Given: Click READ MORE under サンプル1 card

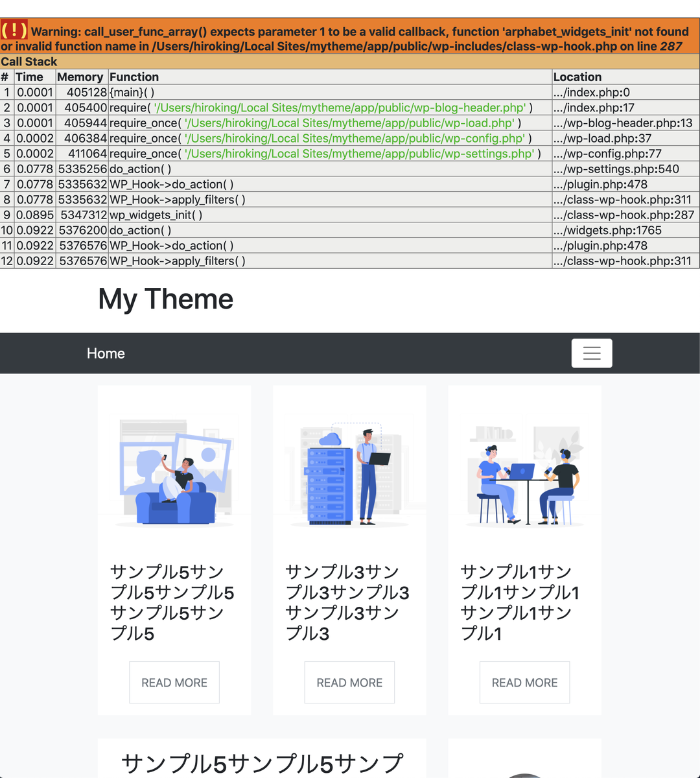Looking at the screenshot, I should tap(525, 683).
